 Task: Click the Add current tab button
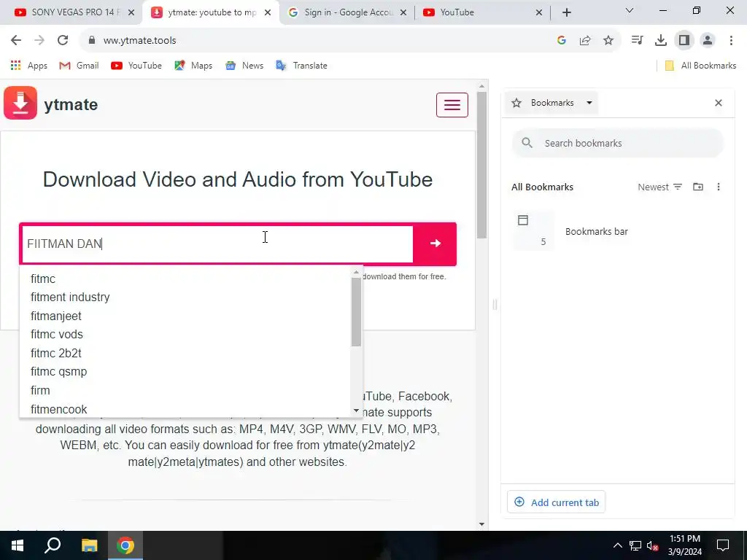(x=557, y=502)
